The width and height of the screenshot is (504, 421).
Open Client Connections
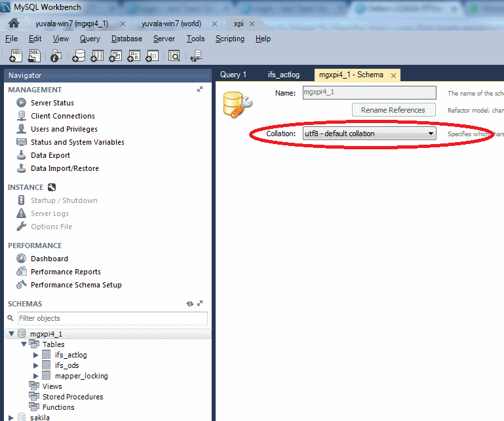[x=63, y=116]
